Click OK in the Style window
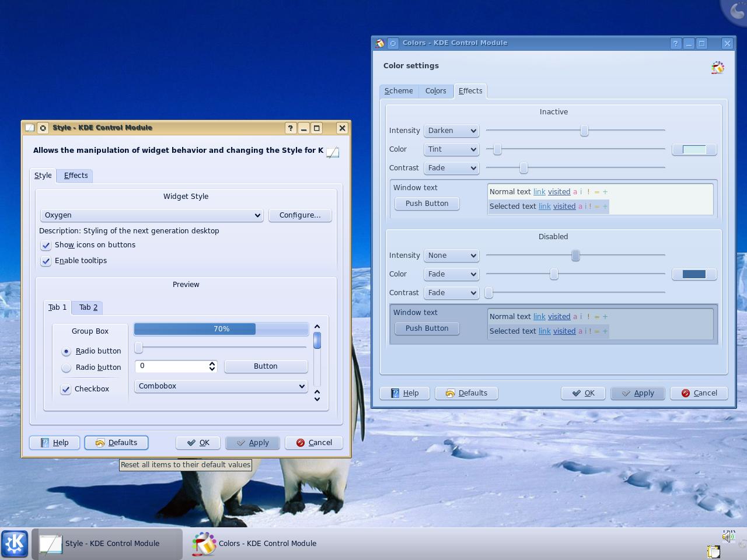747x560 pixels. coord(198,443)
